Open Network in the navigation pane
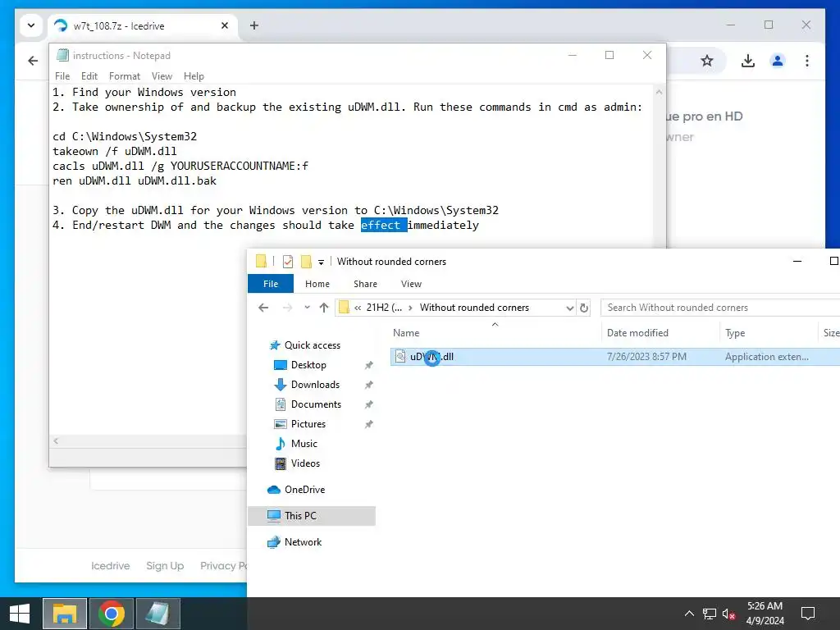The image size is (840, 630). tap(303, 542)
